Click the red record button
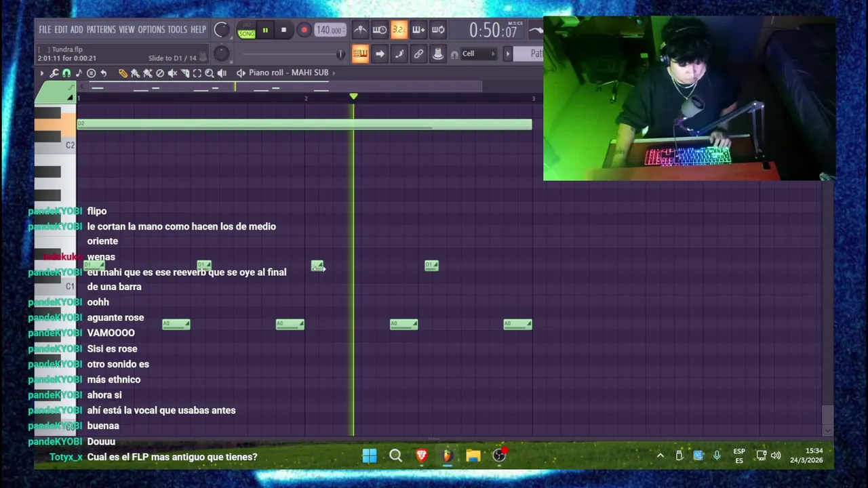868x488 pixels. [304, 30]
